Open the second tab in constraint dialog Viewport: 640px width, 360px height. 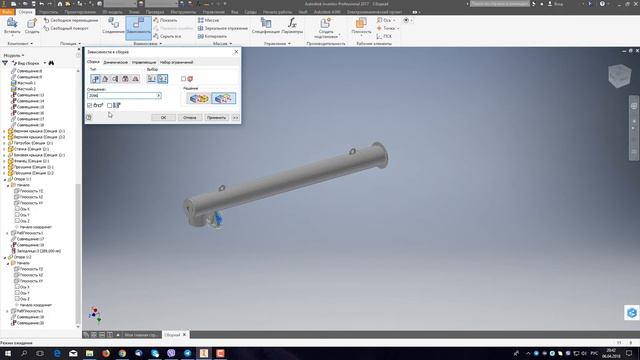coord(116,62)
